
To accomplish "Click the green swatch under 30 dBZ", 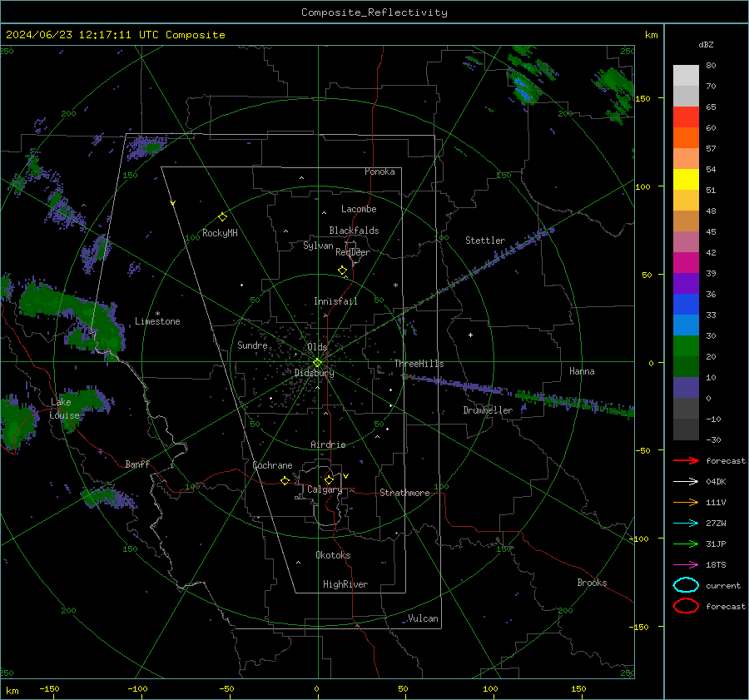I will click(686, 346).
